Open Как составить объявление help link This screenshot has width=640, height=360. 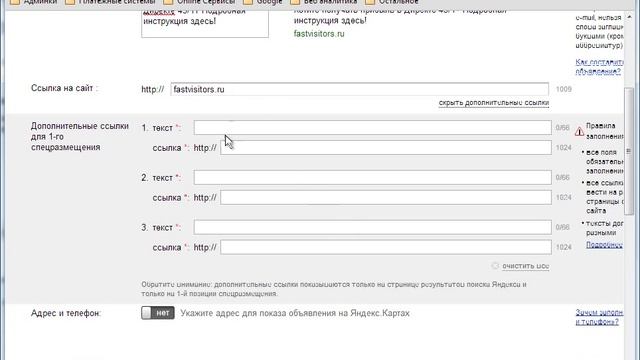599,67
